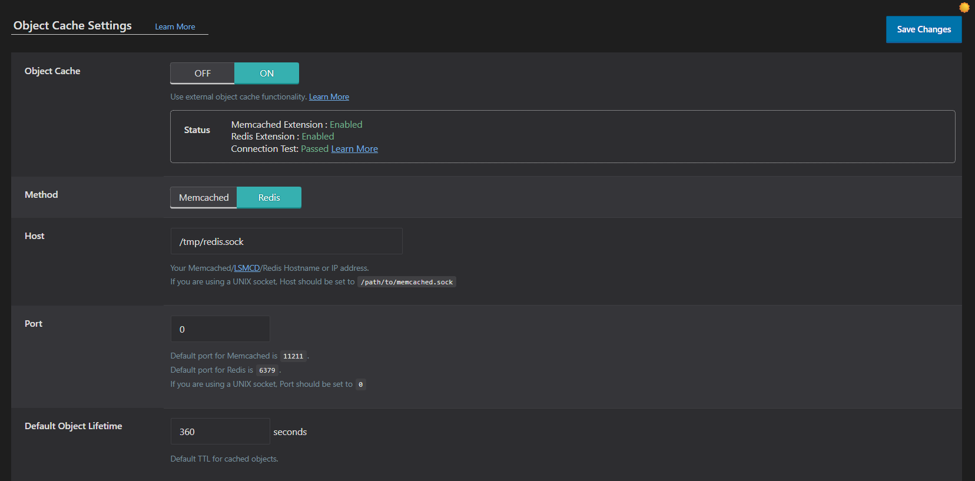
Task: Focus the Default Object Lifetime field
Action: click(220, 431)
